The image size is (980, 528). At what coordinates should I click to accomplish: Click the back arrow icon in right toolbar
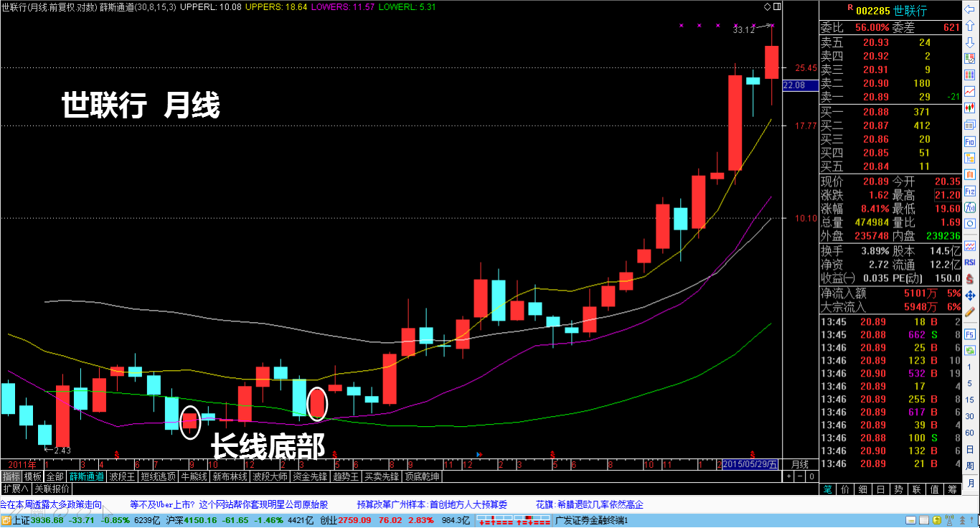click(x=969, y=9)
